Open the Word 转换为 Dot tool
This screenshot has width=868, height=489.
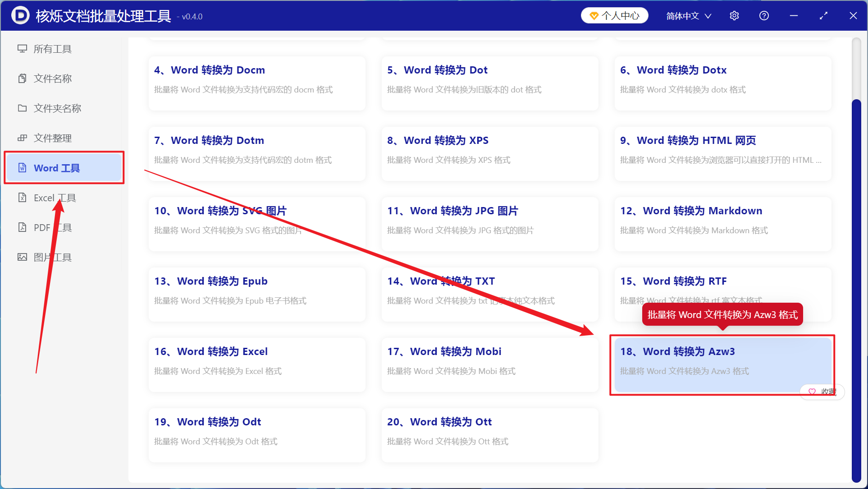pos(490,83)
